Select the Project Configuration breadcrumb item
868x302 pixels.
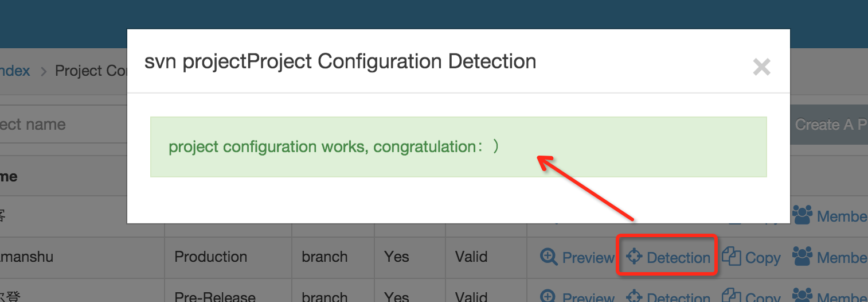[x=91, y=71]
